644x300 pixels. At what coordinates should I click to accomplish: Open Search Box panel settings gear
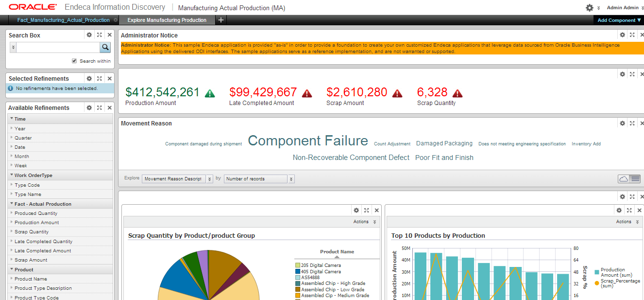89,35
